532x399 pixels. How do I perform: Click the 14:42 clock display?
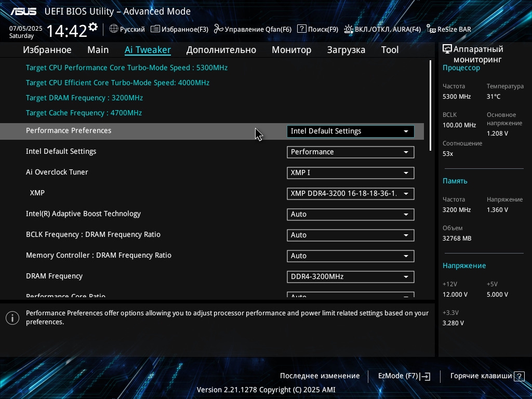coord(67,31)
